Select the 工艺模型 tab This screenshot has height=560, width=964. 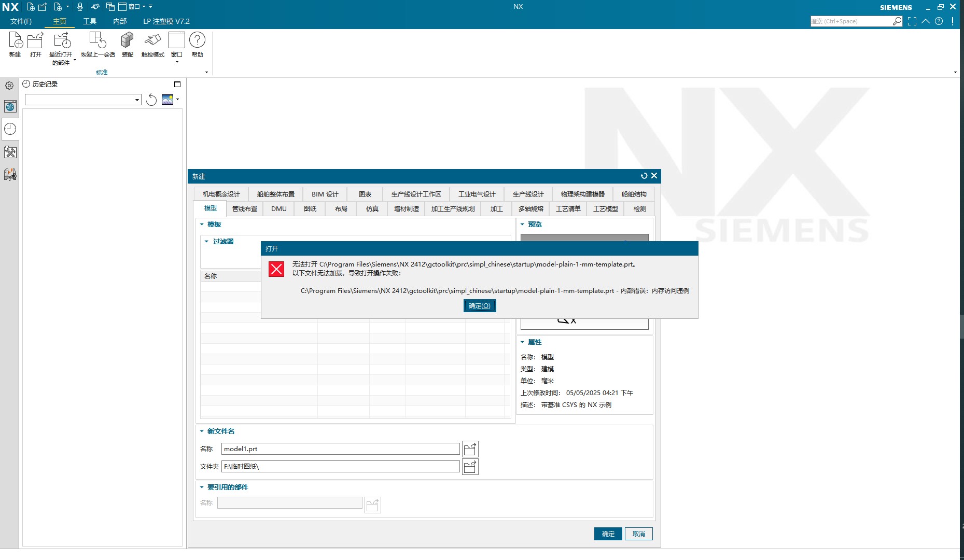tap(606, 208)
